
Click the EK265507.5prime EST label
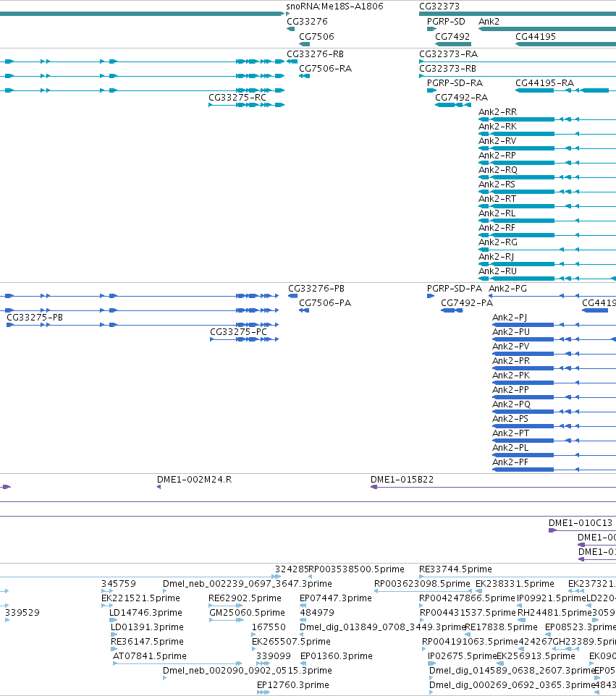click(x=291, y=642)
